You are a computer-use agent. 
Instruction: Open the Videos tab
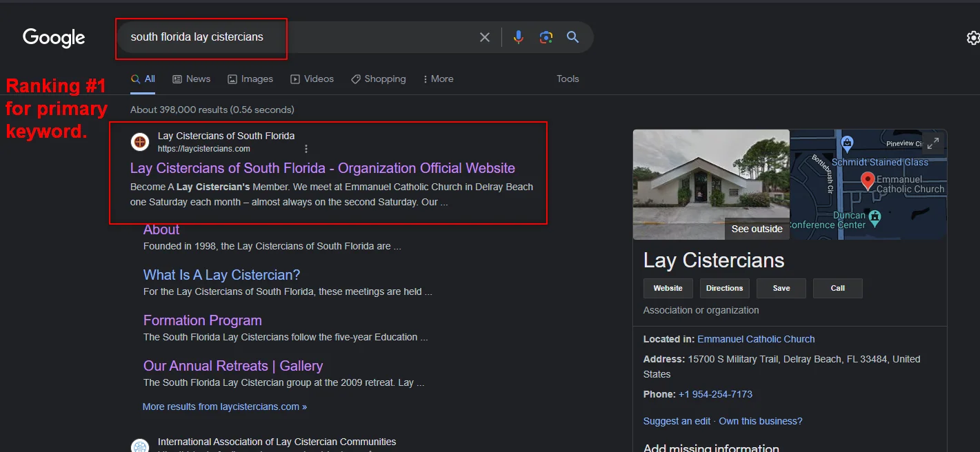(x=312, y=79)
